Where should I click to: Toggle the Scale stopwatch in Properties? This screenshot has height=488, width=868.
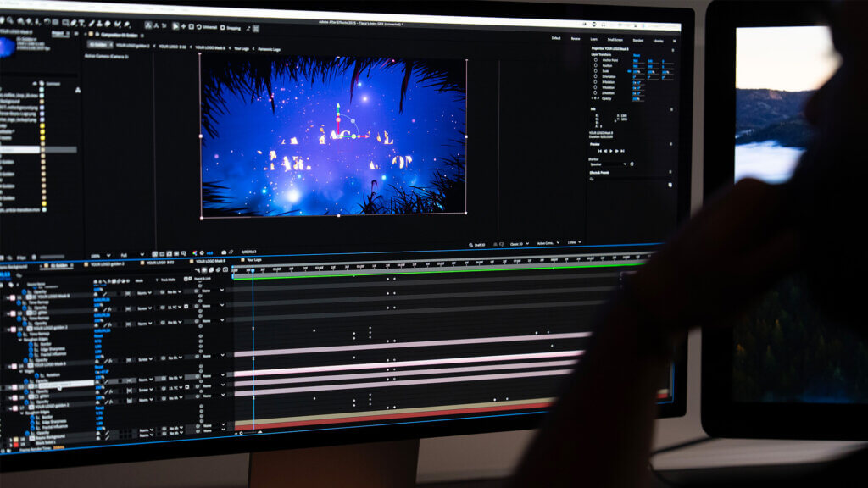tap(596, 71)
